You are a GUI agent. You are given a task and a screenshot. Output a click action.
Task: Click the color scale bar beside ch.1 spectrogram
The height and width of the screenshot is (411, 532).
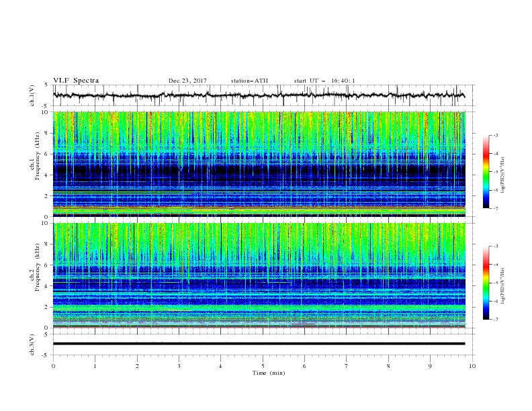[486, 171]
